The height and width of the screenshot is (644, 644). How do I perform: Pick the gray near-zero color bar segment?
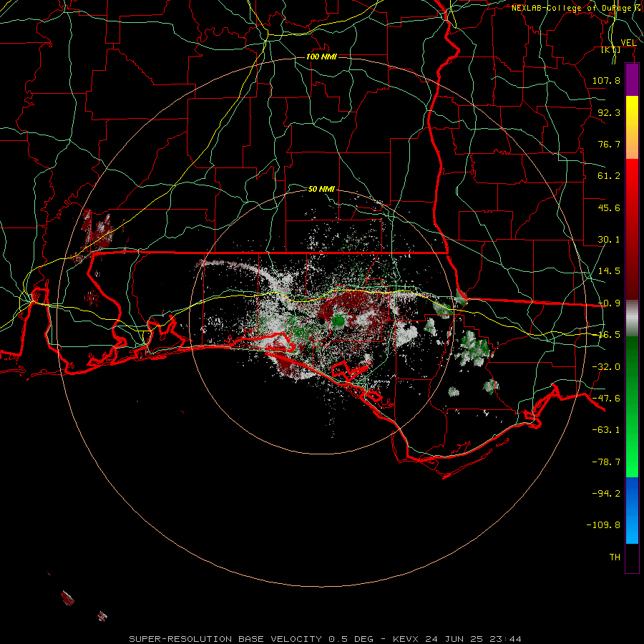pyautogui.click(x=632, y=318)
